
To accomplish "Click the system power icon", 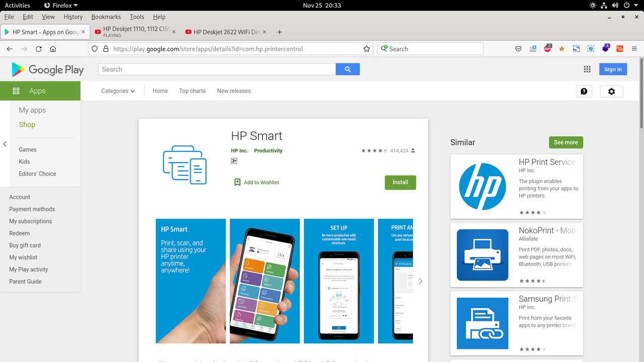I will tap(626, 6).
